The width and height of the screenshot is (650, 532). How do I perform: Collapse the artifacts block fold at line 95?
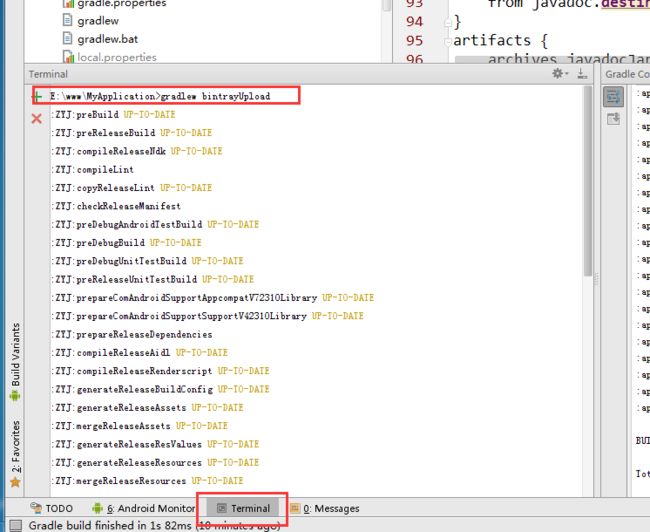pyautogui.click(x=448, y=41)
